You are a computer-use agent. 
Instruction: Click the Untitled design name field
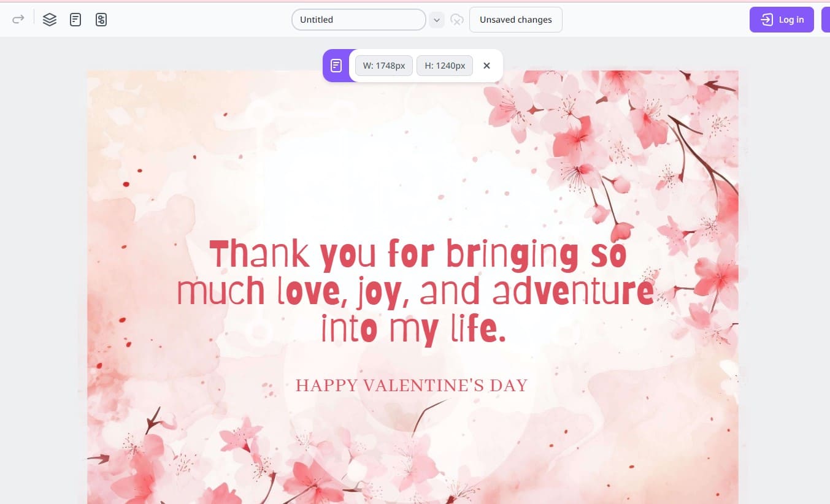tap(358, 20)
